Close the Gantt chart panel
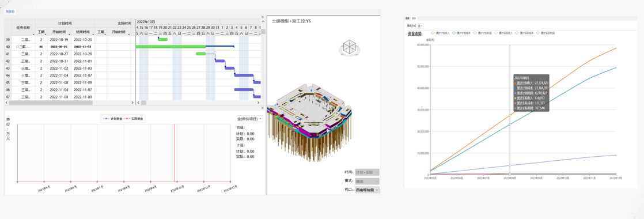 263,17
